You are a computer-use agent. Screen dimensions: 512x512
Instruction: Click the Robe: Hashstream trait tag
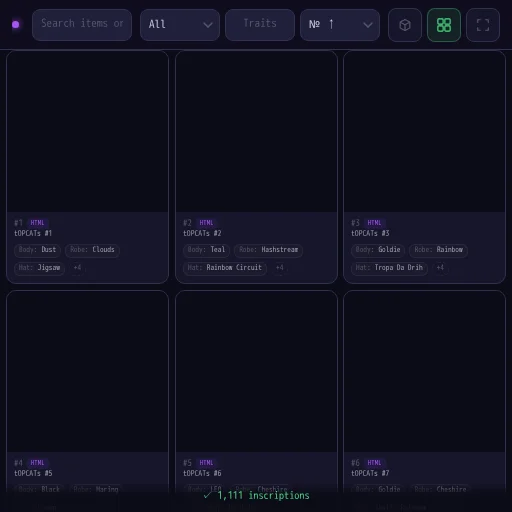point(269,250)
